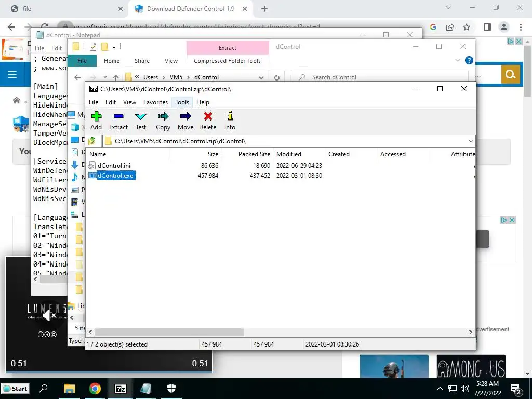532x399 pixels.
Task: Open the Share ribbon tab in Explorer
Action: click(142, 61)
